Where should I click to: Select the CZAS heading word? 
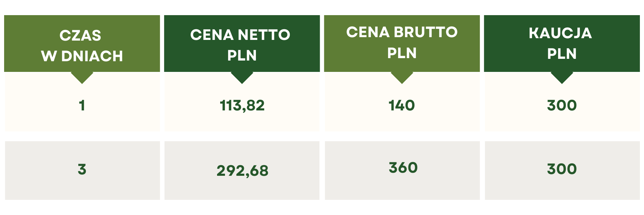coord(80,35)
